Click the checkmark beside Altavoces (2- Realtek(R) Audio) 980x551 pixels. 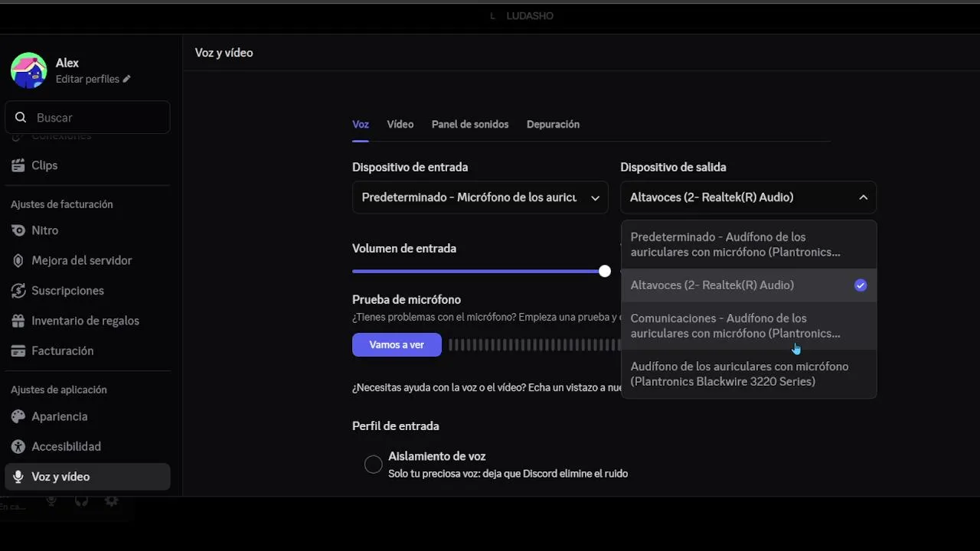point(861,285)
